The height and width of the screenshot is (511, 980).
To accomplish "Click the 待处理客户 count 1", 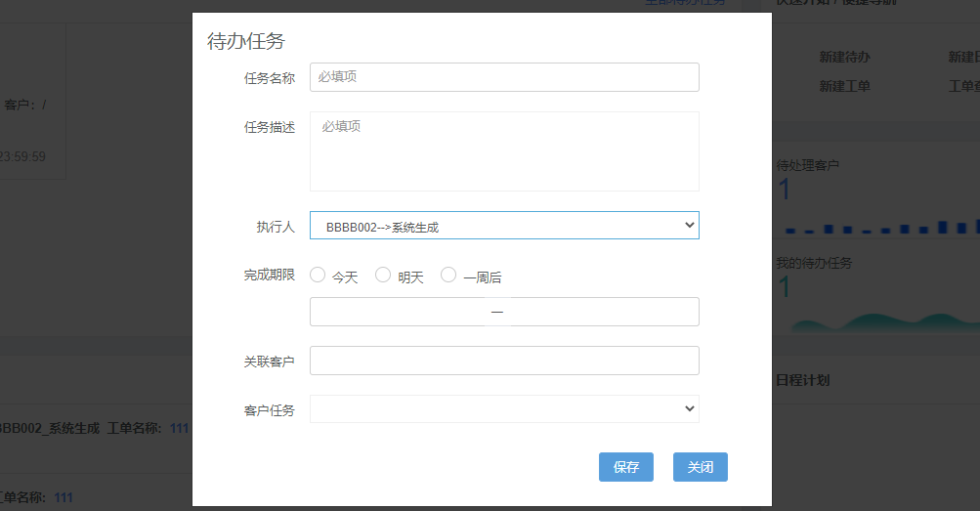I will click(785, 190).
